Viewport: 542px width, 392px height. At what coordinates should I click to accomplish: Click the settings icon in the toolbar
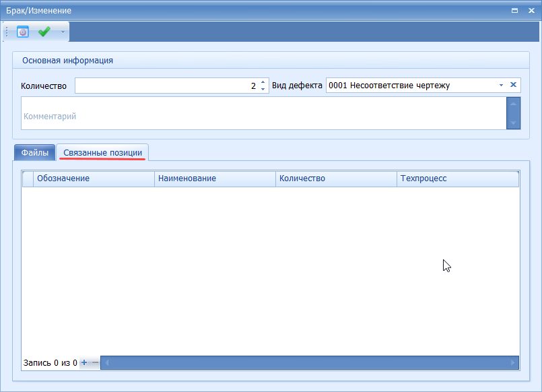tap(23, 32)
